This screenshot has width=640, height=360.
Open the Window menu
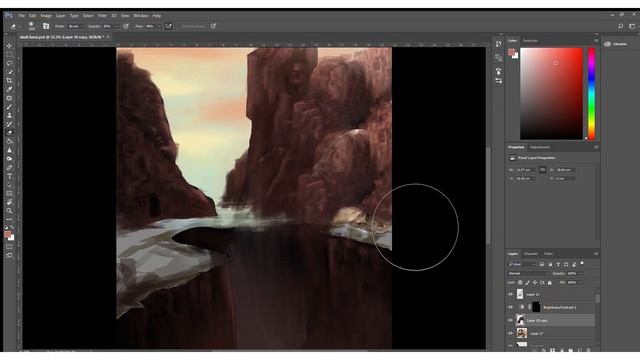[x=141, y=16]
